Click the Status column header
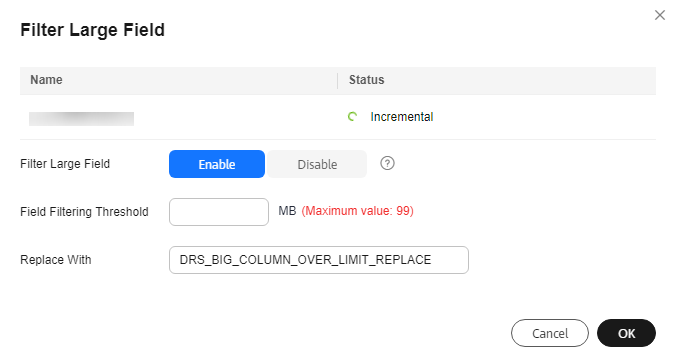677x361 pixels. click(x=367, y=80)
